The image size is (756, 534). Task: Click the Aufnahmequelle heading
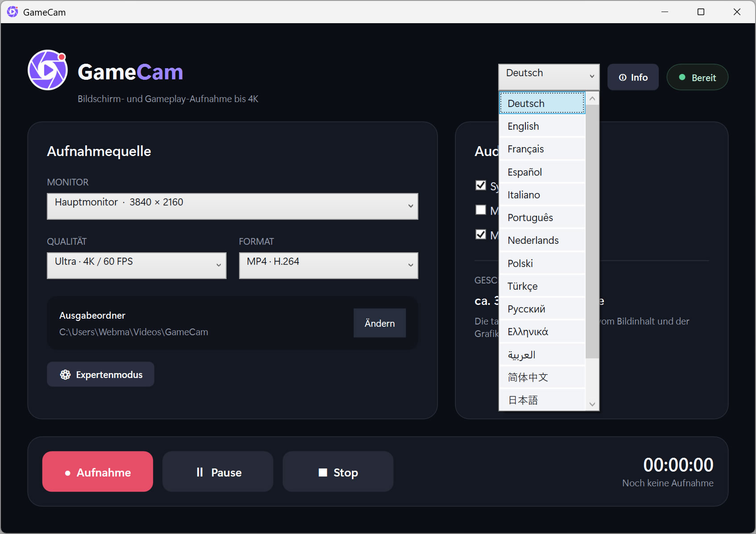[x=99, y=151]
